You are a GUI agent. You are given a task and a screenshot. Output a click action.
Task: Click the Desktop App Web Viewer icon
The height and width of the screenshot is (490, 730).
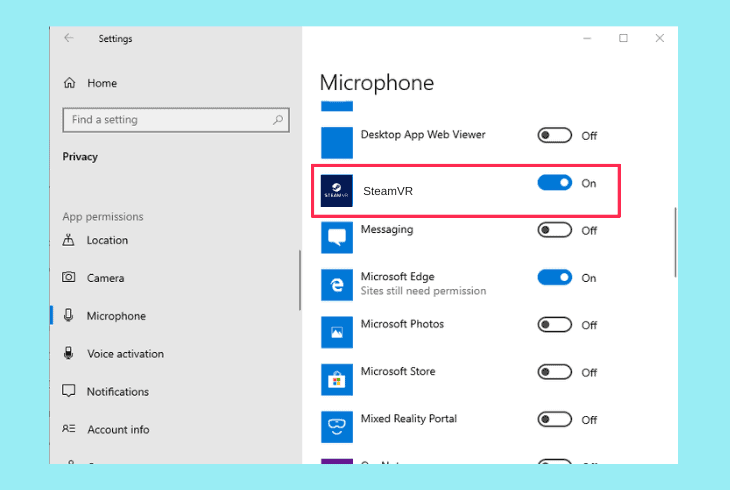[337, 143]
